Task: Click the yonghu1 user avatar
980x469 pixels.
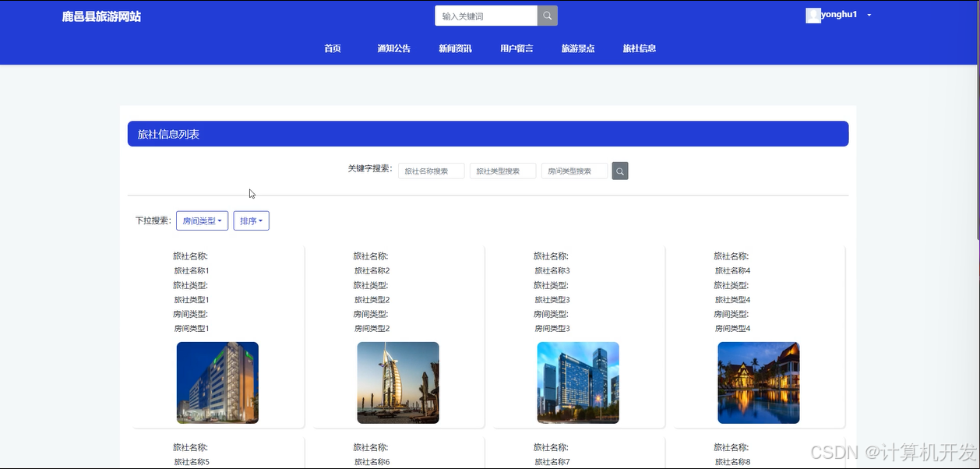Action: coord(813,15)
